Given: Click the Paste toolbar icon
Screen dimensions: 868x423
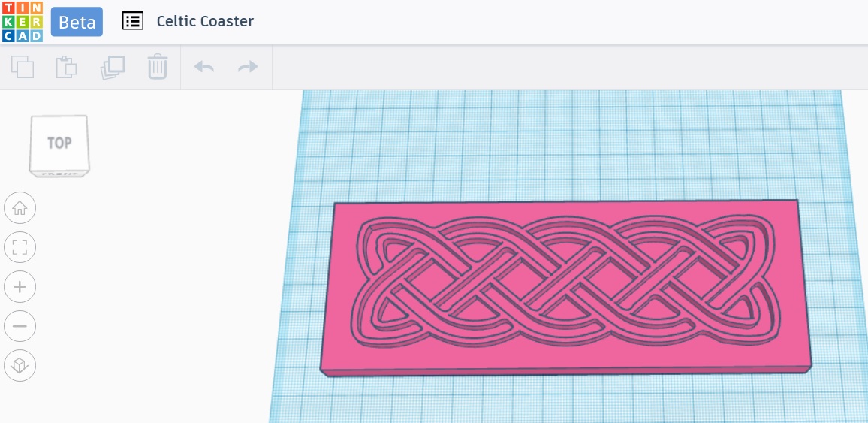Looking at the screenshot, I should coord(66,67).
